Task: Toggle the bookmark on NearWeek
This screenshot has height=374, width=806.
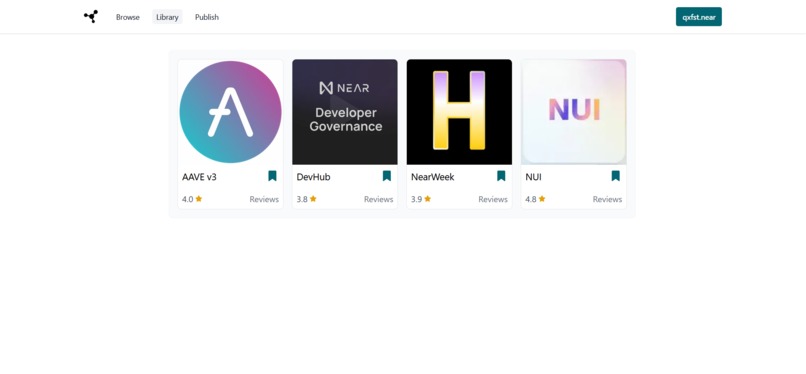Action: pyautogui.click(x=501, y=176)
